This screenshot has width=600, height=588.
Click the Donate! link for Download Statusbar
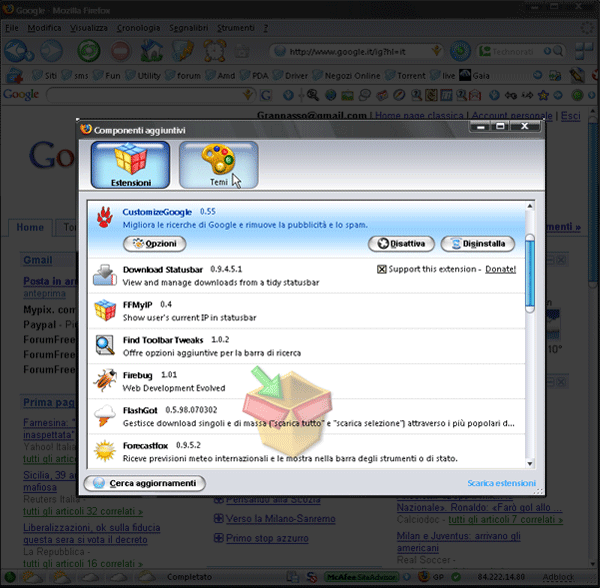coord(501,269)
